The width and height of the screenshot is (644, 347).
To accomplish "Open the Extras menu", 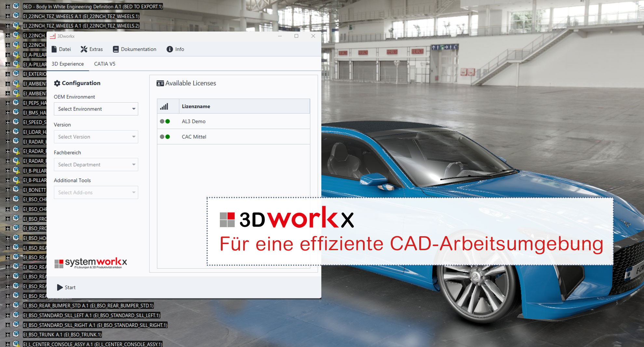I will 92,49.
